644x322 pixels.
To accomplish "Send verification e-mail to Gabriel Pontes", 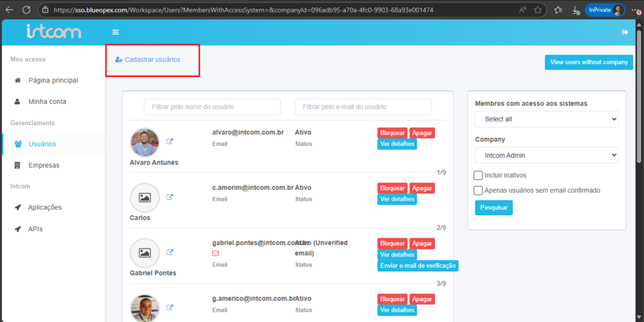I will click(x=418, y=266).
